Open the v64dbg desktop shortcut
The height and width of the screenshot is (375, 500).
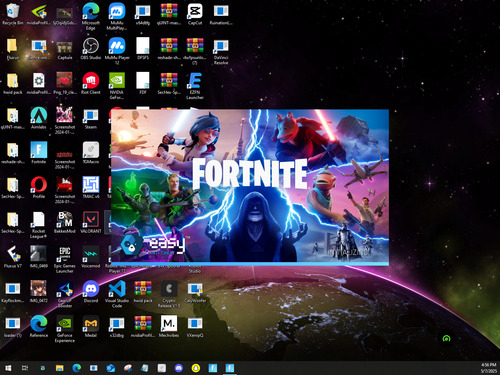(143, 14)
